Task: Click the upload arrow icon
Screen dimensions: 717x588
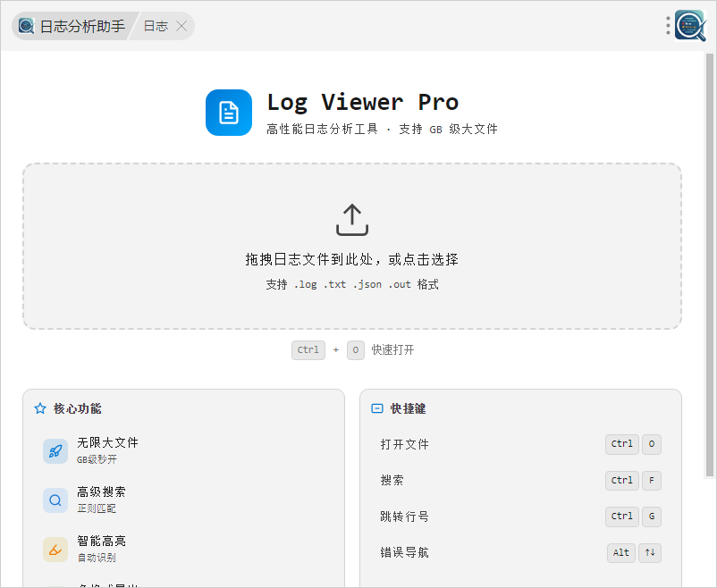Action: coord(352,220)
